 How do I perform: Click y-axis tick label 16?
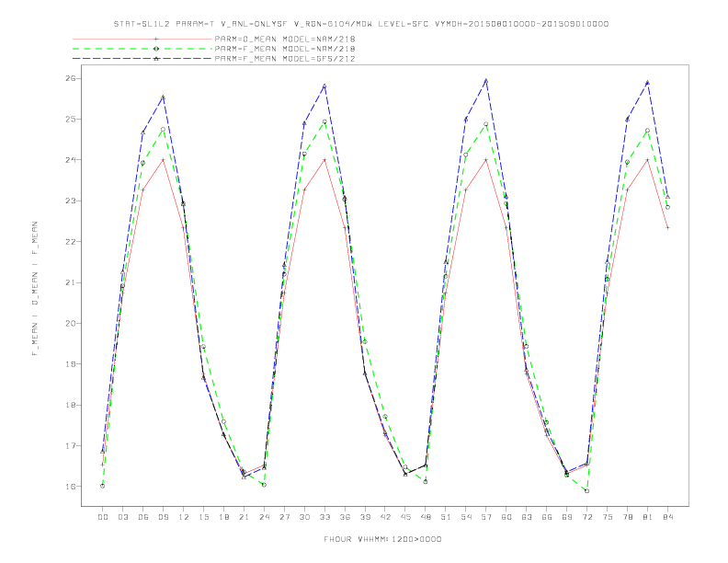click(71, 487)
